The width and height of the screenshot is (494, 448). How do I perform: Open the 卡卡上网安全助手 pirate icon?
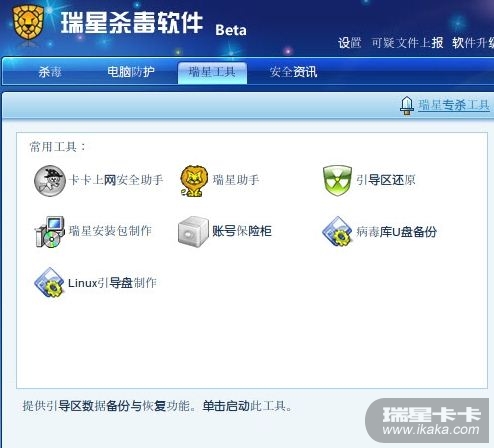(x=50, y=181)
